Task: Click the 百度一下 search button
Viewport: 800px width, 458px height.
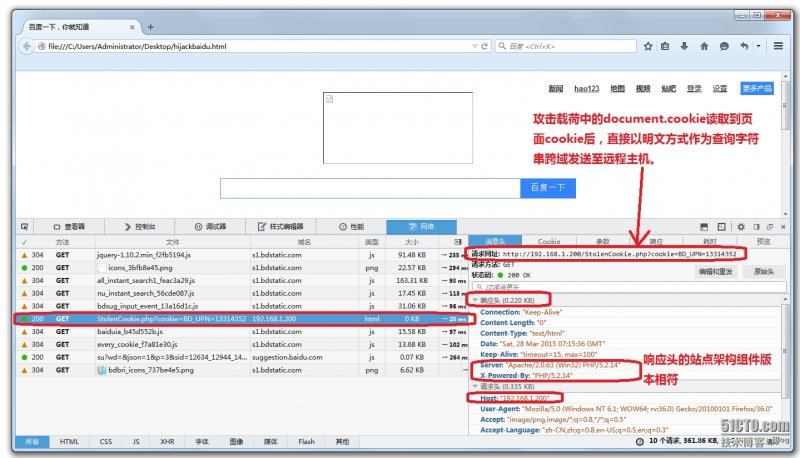Action: tap(548, 188)
